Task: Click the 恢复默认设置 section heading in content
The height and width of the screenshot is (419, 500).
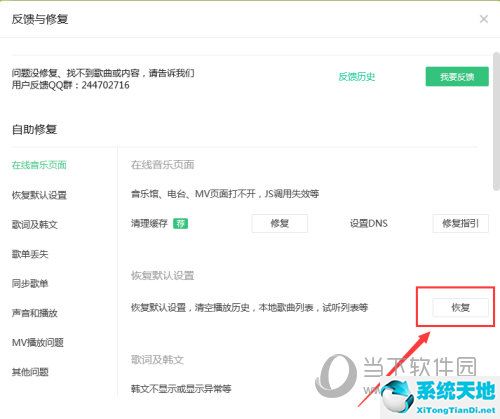Action: 163,275
